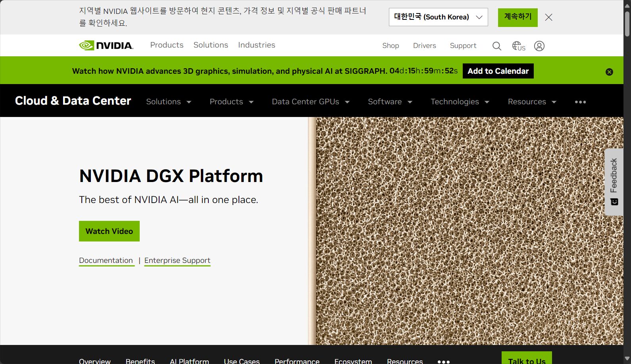Open the Enterprise Support link

[177, 261]
